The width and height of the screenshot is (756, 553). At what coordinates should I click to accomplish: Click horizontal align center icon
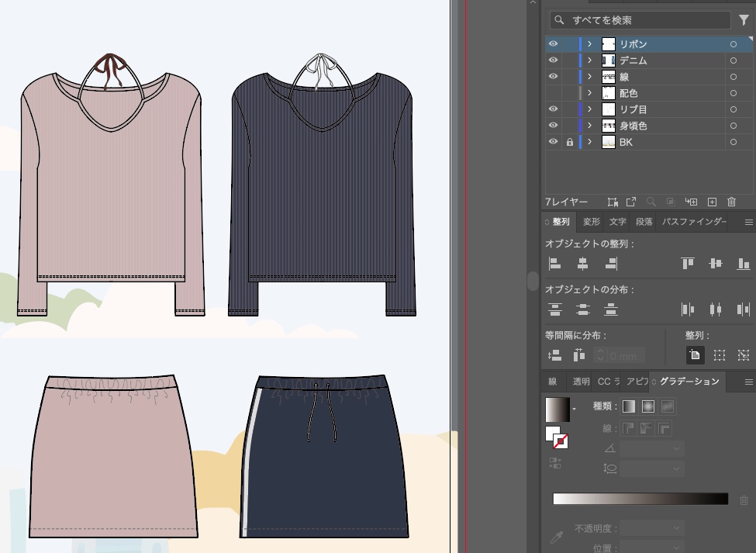[x=583, y=264]
